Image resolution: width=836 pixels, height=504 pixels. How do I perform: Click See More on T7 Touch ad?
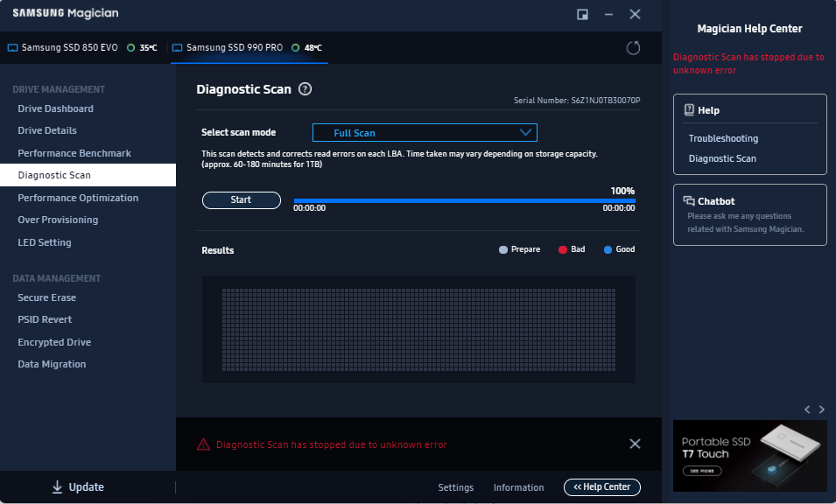[702, 471]
